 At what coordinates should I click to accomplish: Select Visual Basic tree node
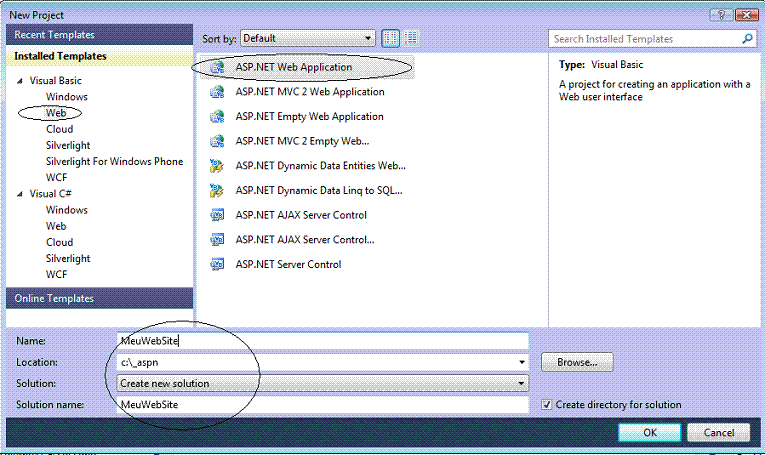(x=55, y=80)
